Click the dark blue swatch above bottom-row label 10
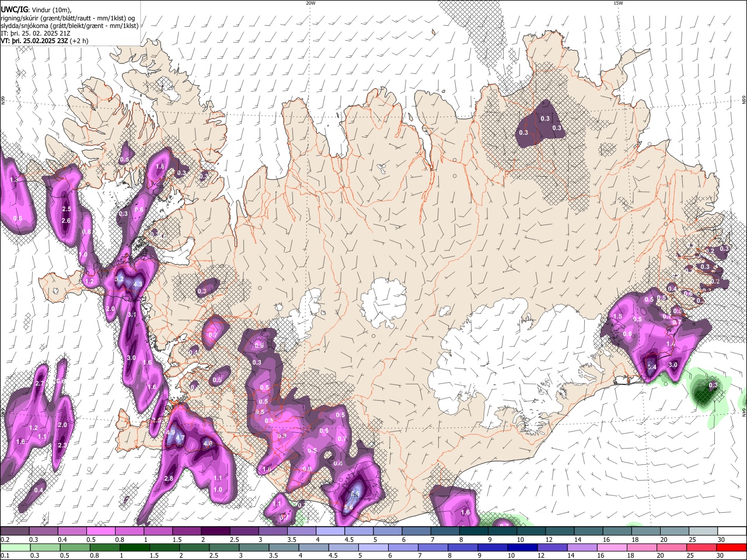This screenshot has width=747, height=560. pyautogui.click(x=522, y=548)
